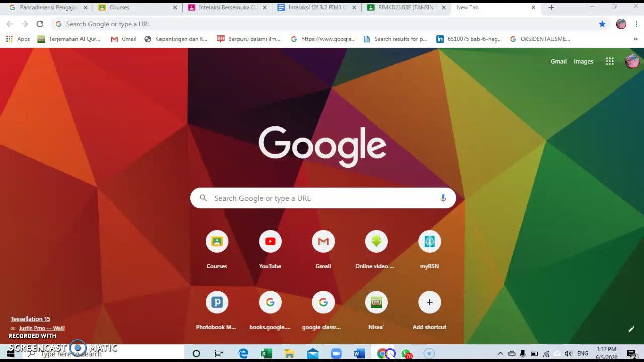
Task: Click the Add shortcut plus button
Action: pos(429,302)
